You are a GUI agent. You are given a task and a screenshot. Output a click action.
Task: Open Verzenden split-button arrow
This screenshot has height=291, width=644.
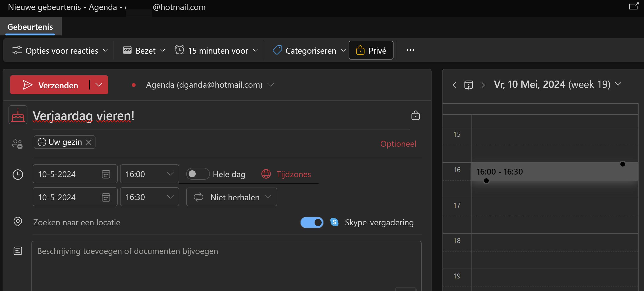[x=99, y=85]
